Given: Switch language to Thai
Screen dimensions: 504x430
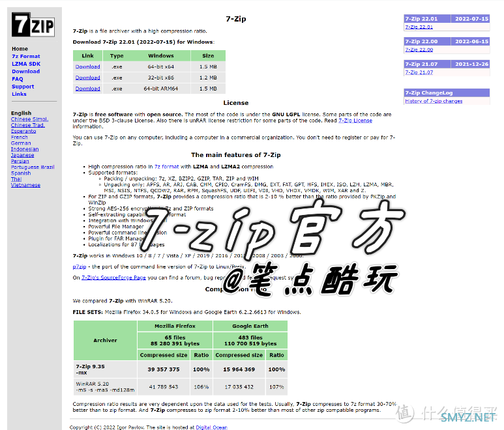Looking at the screenshot, I should click(x=16, y=179).
